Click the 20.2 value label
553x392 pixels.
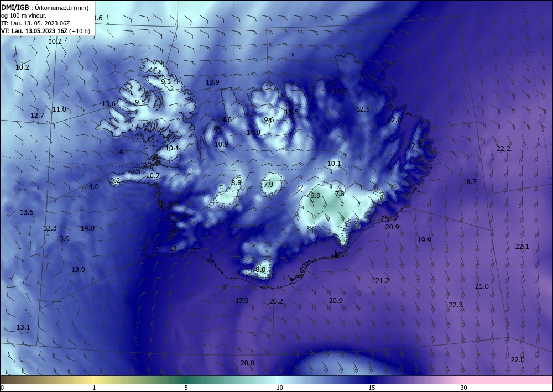pyautogui.click(x=276, y=301)
